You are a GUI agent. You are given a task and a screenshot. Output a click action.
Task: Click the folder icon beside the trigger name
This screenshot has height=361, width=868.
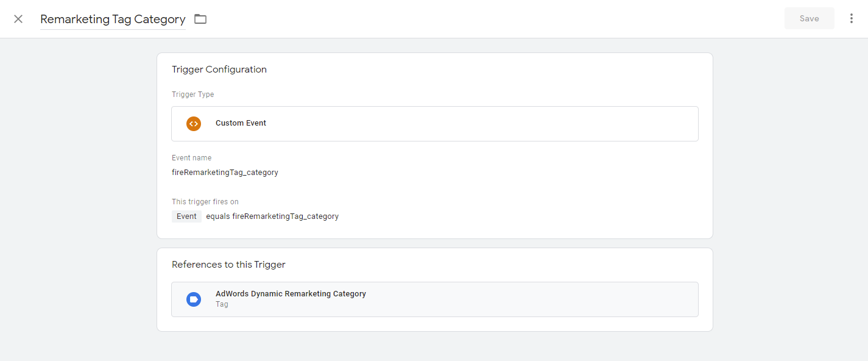[x=200, y=19]
